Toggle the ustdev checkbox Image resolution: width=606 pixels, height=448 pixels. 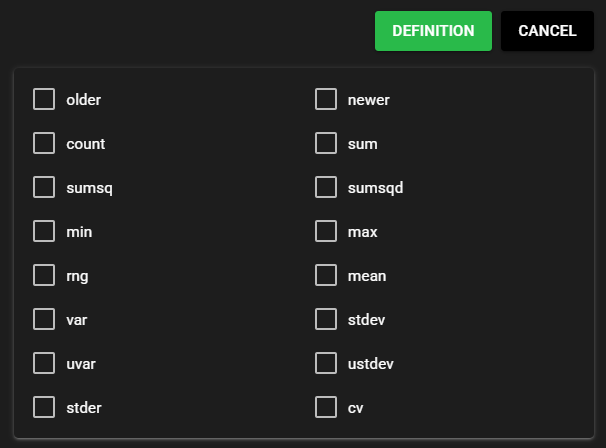[326, 363]
